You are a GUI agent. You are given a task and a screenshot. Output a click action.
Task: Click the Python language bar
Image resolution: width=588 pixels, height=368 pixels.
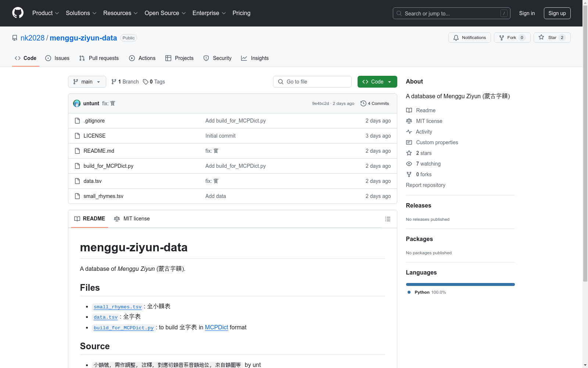pos(460,284)
